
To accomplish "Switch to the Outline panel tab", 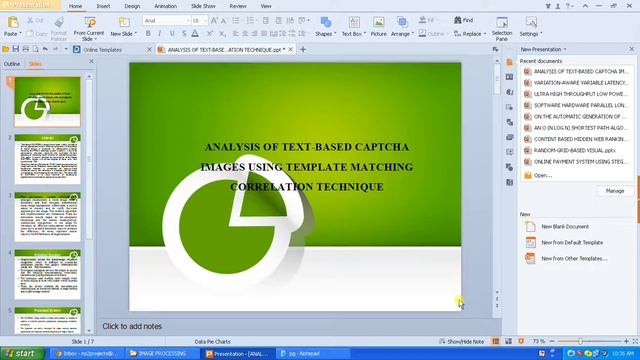I will (12, 64).
